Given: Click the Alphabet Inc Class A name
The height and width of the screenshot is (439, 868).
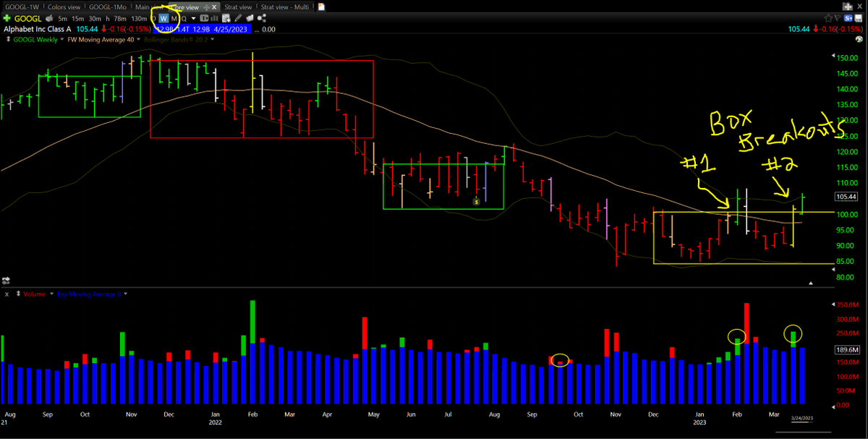Looking at the screenshot, I should pyautogui.click(x=38, y=29).
